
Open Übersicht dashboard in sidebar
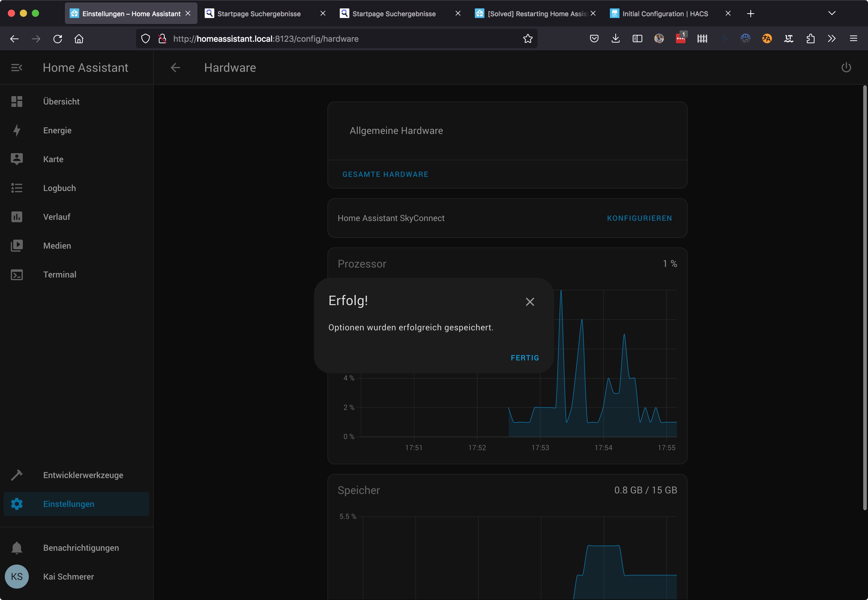tap(61, 102)
